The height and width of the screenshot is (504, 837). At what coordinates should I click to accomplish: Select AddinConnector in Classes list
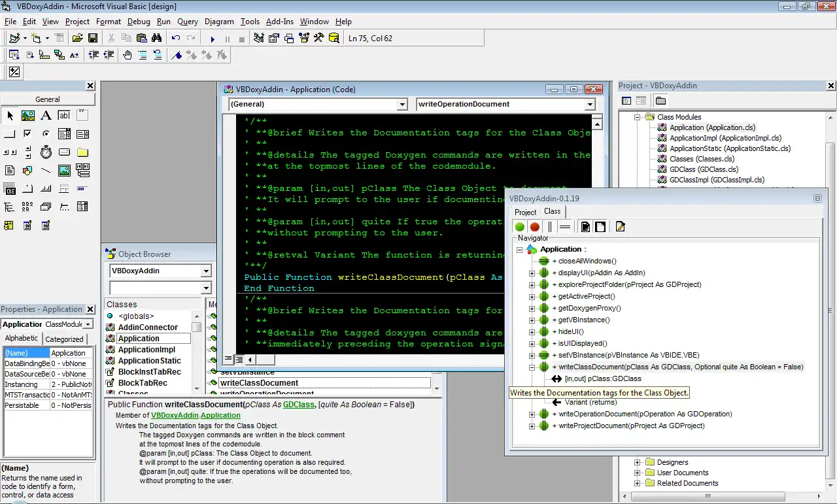[148, 328]
